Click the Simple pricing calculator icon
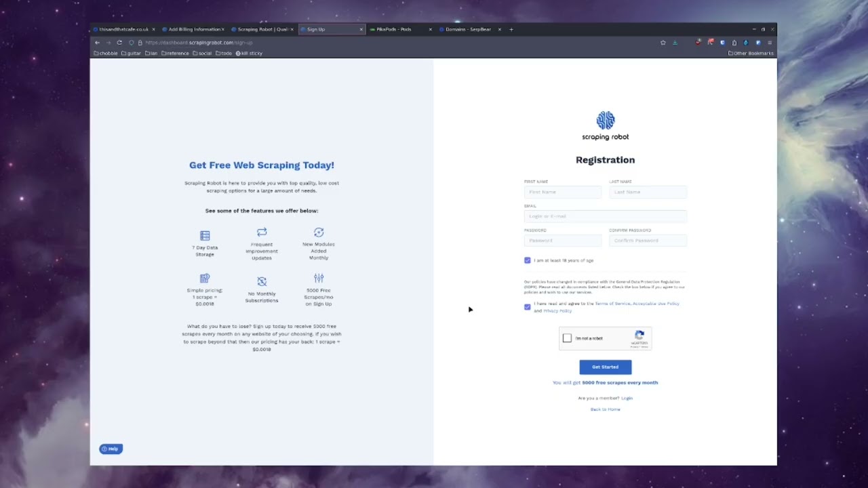 205,278
